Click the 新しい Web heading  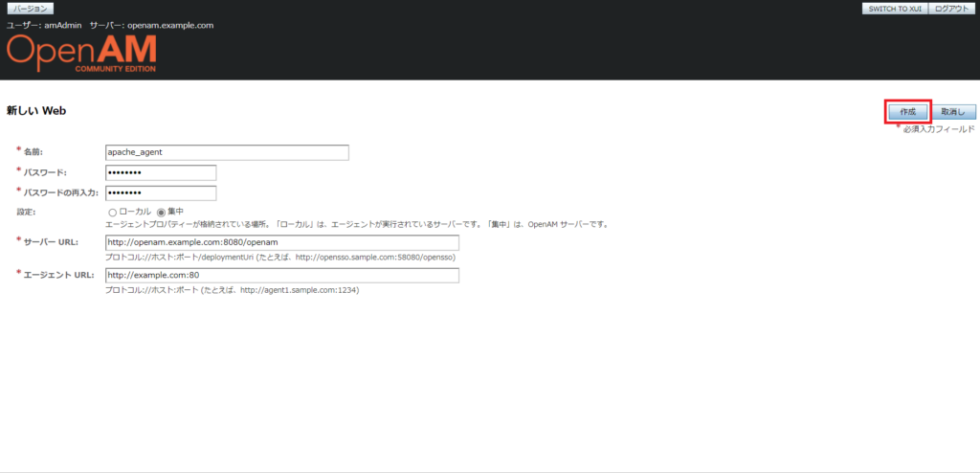tap(36, 111)
